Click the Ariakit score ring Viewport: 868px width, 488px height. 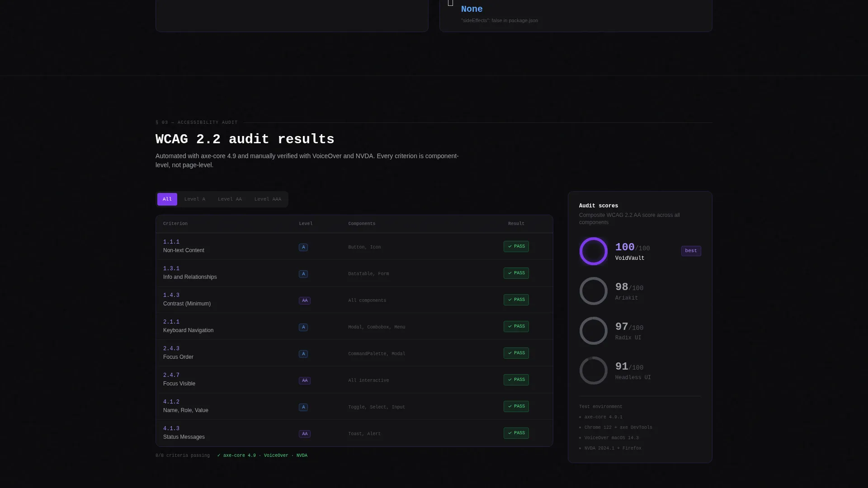click(594, 291)
